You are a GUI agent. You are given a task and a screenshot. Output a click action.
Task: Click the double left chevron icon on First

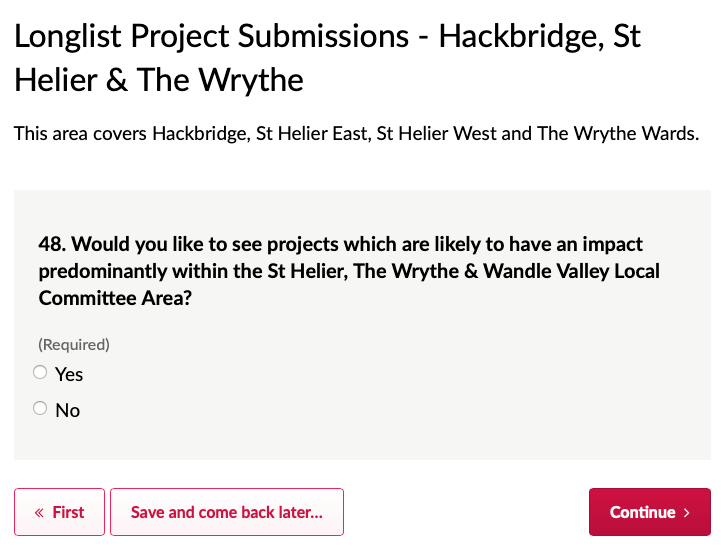click(39, 513)
